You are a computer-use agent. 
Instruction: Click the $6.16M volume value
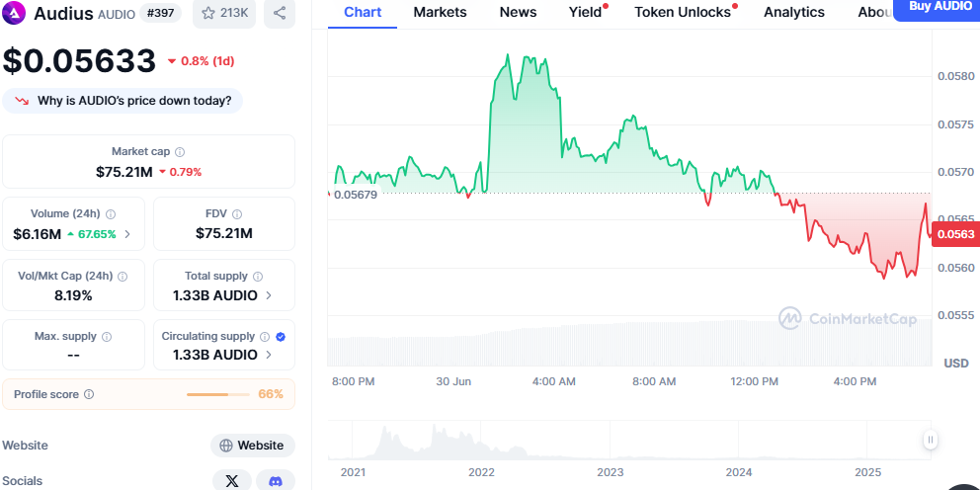tap(37, 234)
